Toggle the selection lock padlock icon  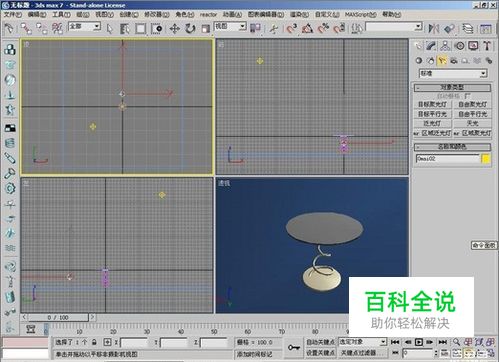click(94, 342)
